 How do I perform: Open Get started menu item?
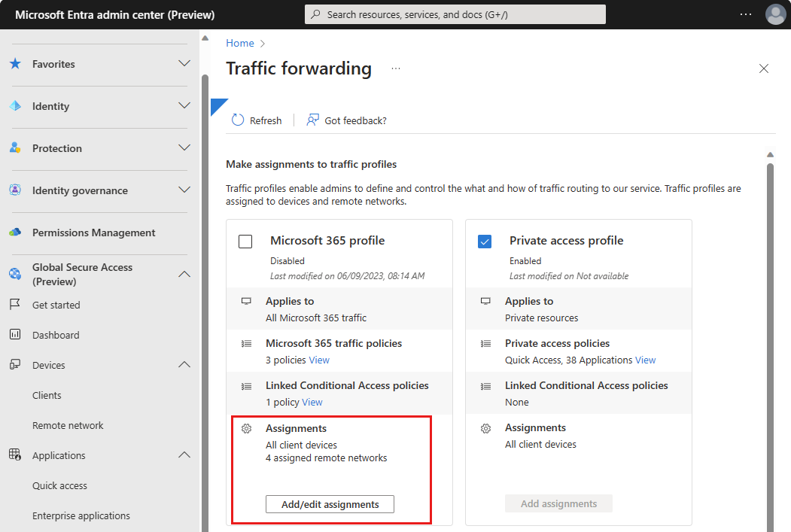[56, 305]
